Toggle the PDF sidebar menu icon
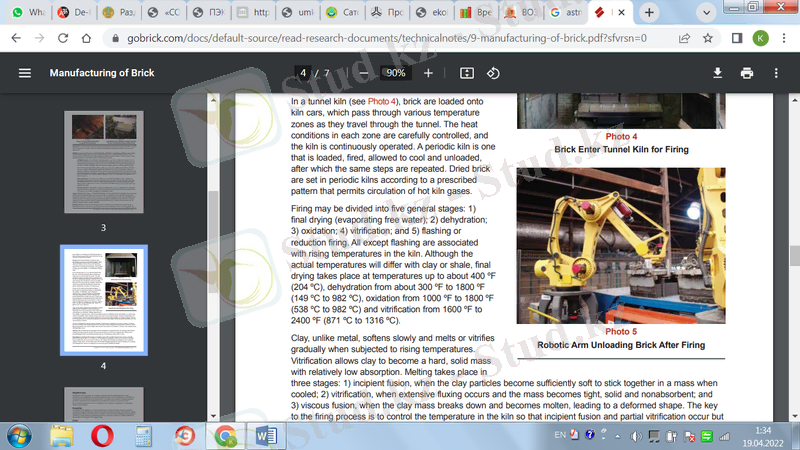 click(24, 73)
